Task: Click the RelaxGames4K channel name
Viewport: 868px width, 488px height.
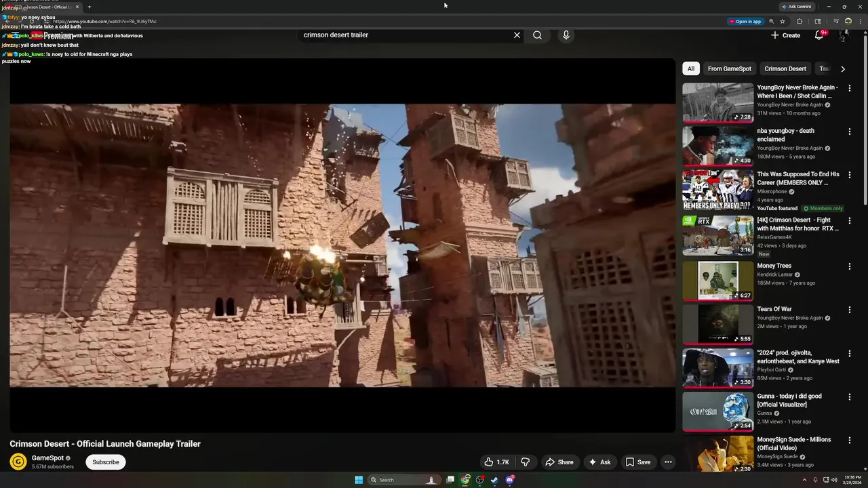Action: pos(774,237)
